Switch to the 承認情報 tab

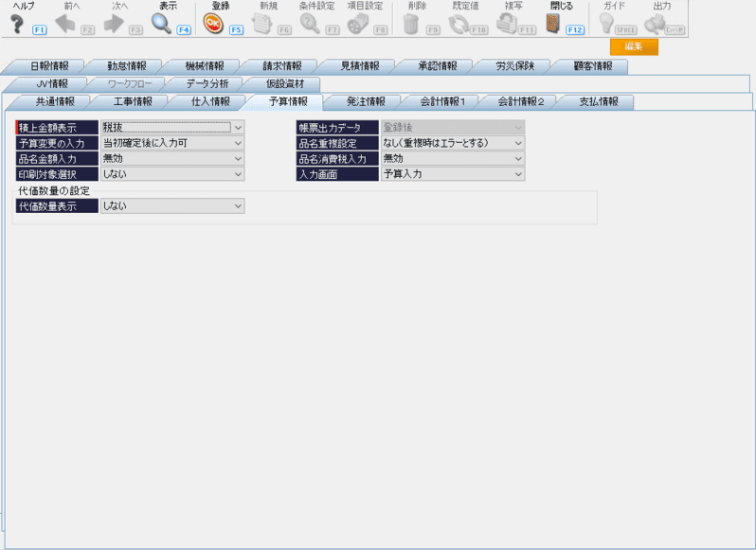tap(438, 66)
